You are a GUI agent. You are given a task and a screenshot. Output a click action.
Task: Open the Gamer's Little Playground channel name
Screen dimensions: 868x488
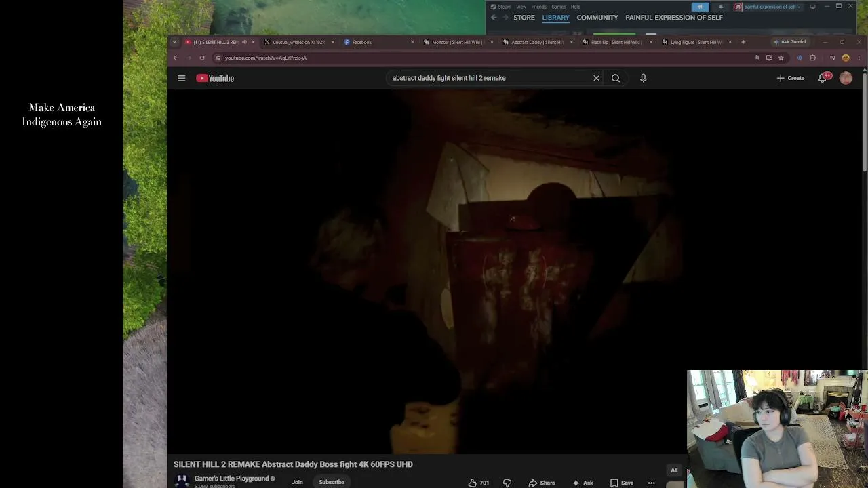[232, 479]
